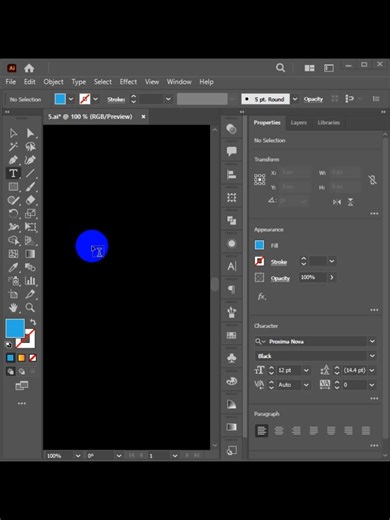Set the toolbox to None mode
This screenshot has width=390, height=520.
click(x=33, y=358)
